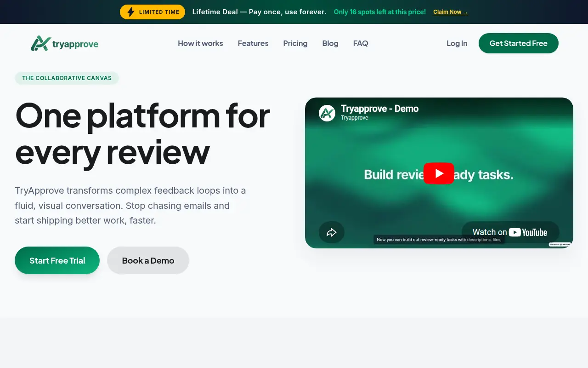588x368 pixels.
Task: Open the FAQ nav item
Action: point(361,43)
